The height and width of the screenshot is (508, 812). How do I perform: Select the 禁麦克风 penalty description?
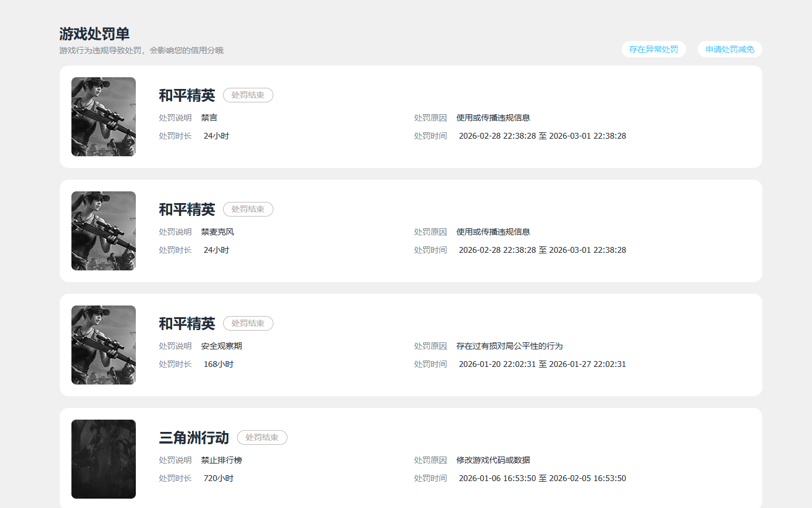[x=217, y=232]
